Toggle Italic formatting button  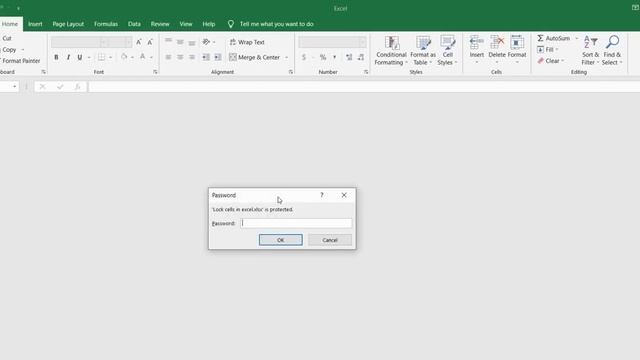68,57
